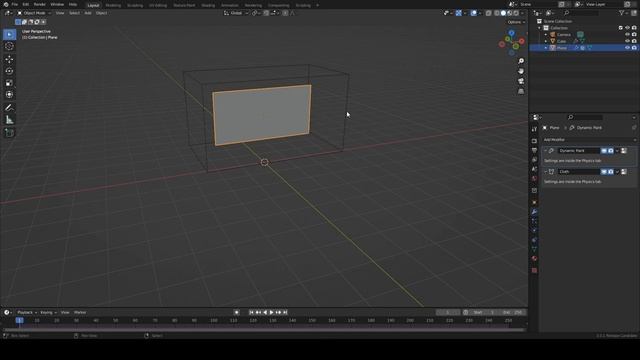Open the Add Modifier dropdown
Screen dimensions: 640x360
(589, 140)
